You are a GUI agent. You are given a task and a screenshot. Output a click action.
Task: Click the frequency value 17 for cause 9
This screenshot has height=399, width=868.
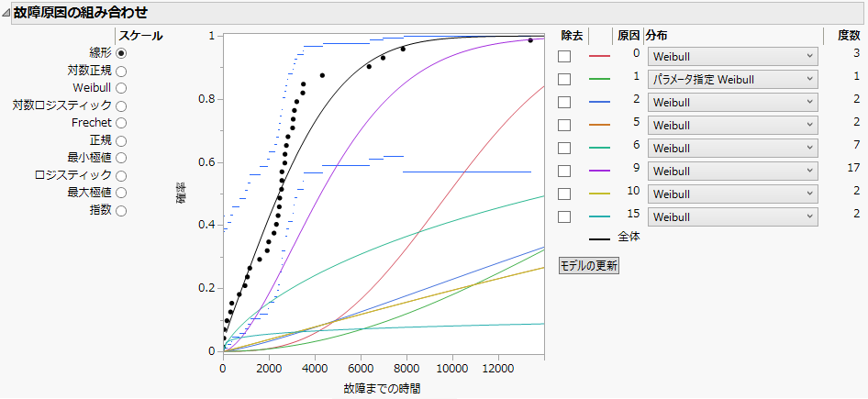pos(853,168)
